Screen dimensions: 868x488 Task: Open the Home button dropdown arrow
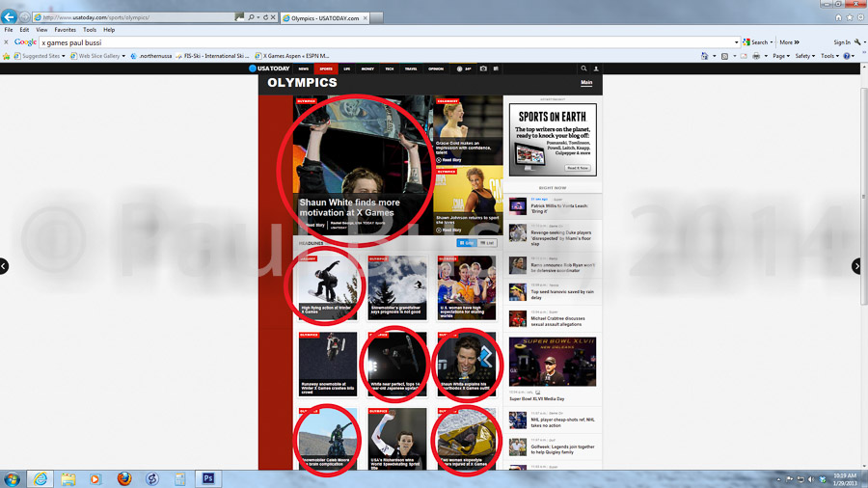coord(714,56)
